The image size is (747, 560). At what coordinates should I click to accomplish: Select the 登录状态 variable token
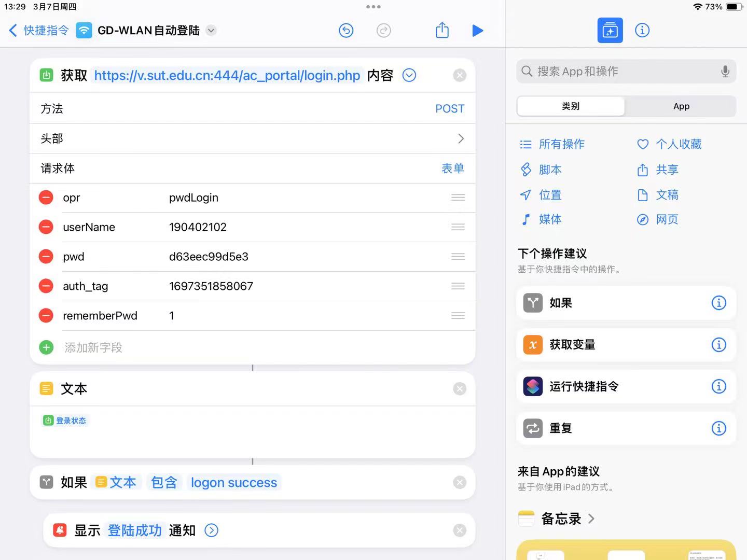65,421
